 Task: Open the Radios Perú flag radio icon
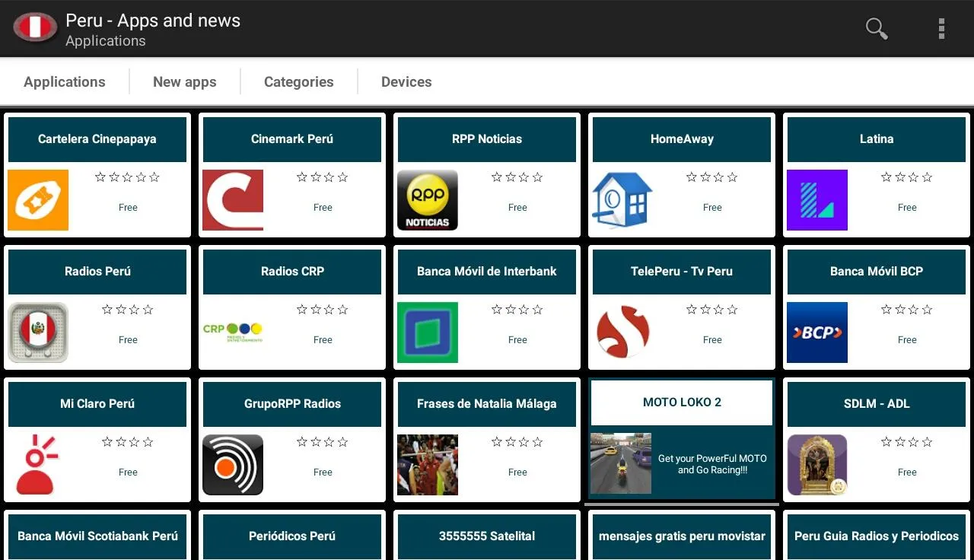pyautogui.click(x=38, y=332)
